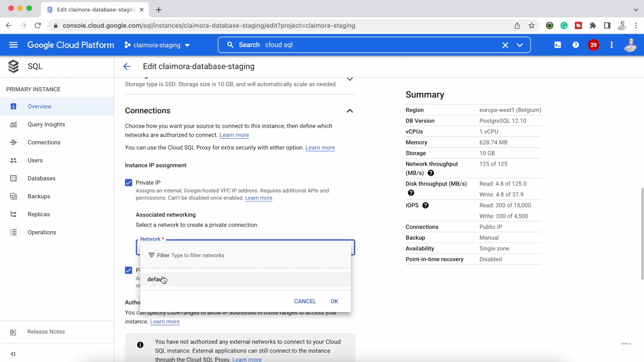Open the claimora-staging project selector
Viewport: 644px width, 362px height.
tap(157, 45)
